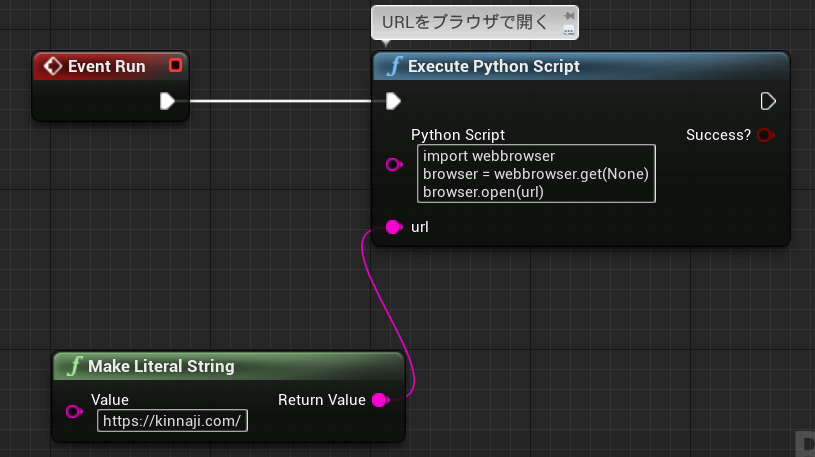The height and width of the screenshot is (457, 815).
Task: Click the URLをブラウザで開く comment text
Action: coord(465,22)
